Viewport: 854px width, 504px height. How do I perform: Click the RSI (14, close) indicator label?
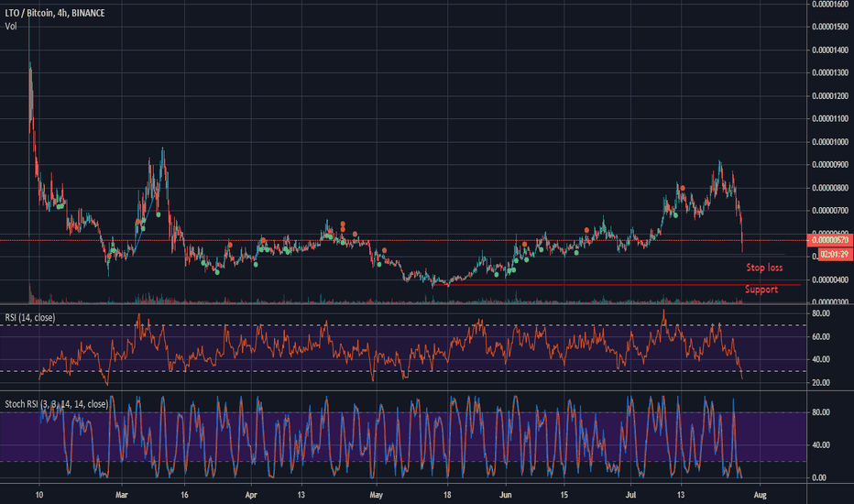point(30,318)
